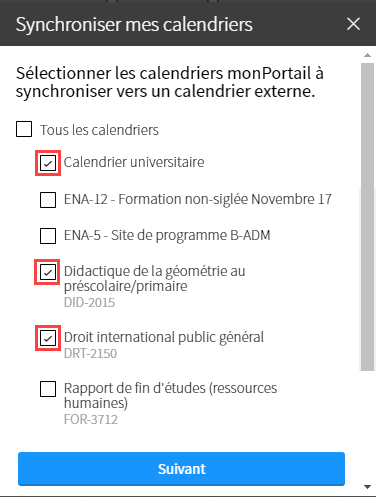Click the 'ENA-12 - Formation non-siglée Novembre 17' label
The width and height of the screenshot is (376, 497).
198,199
